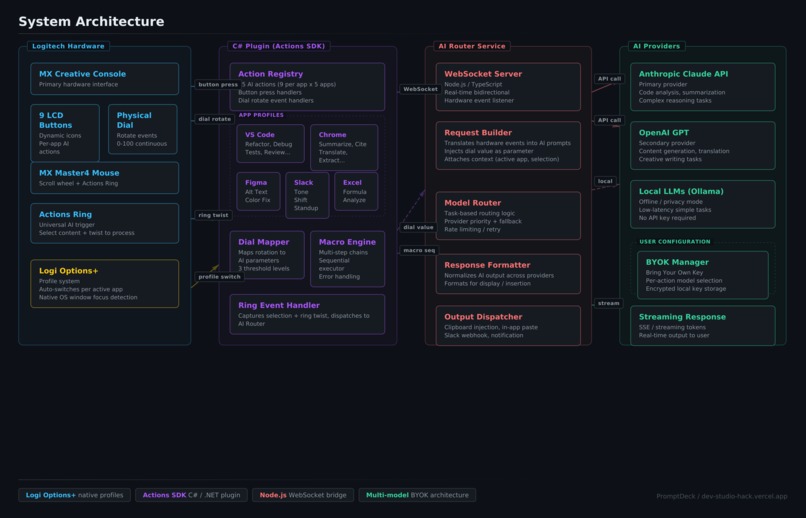Image resolution: width=806 pixels, height=518 pixels.
Task: Click the C# Plugin (Actions SDK) group title
Action: click(279, 46)
